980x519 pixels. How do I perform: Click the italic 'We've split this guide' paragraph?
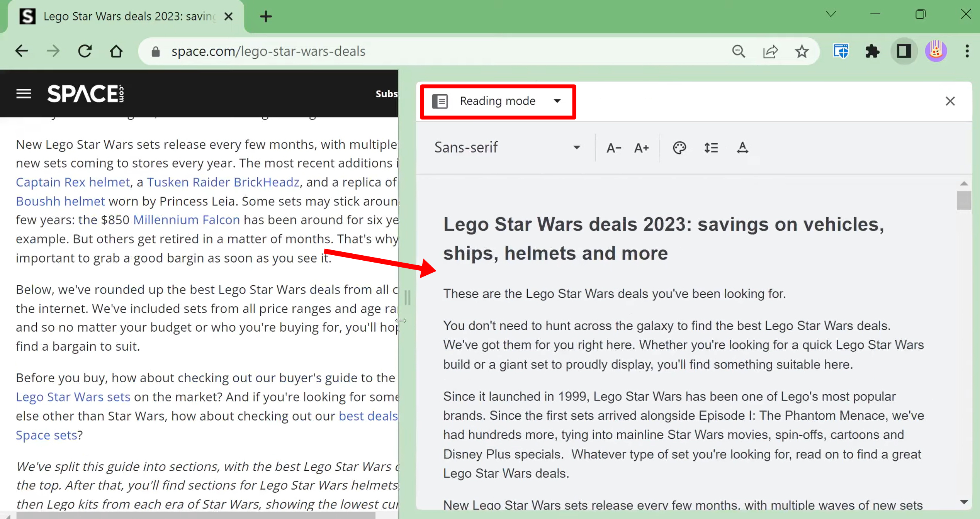(x=207, y=485)
